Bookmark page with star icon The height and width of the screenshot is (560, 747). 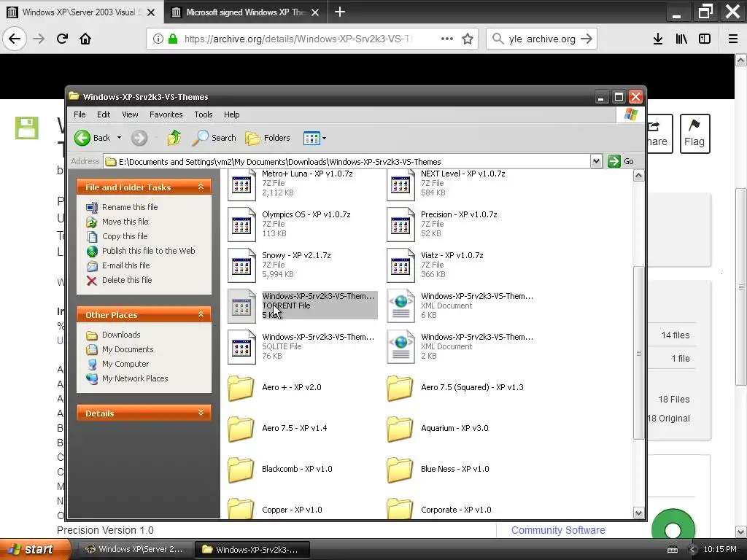[x=468, y=39]
